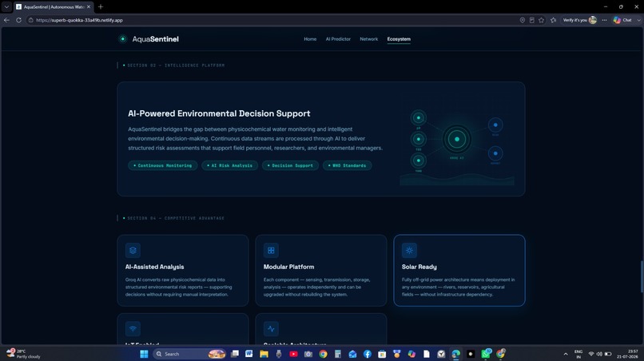Go back using the browser back arrow

(6, 20)
